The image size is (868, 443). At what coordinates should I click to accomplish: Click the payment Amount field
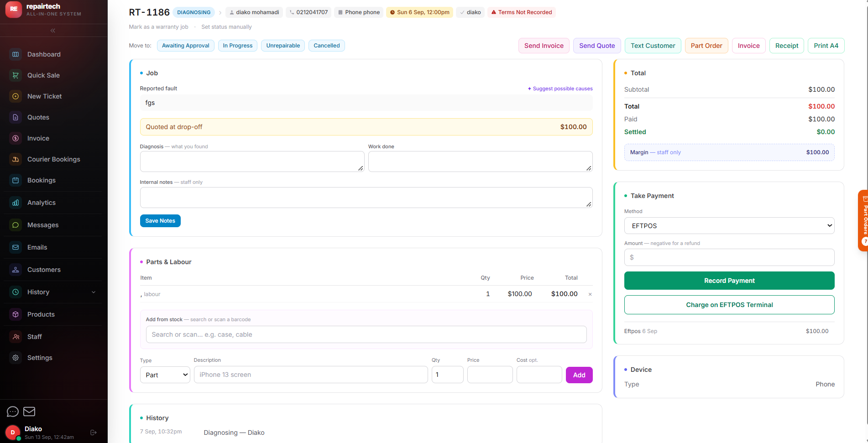729,257
